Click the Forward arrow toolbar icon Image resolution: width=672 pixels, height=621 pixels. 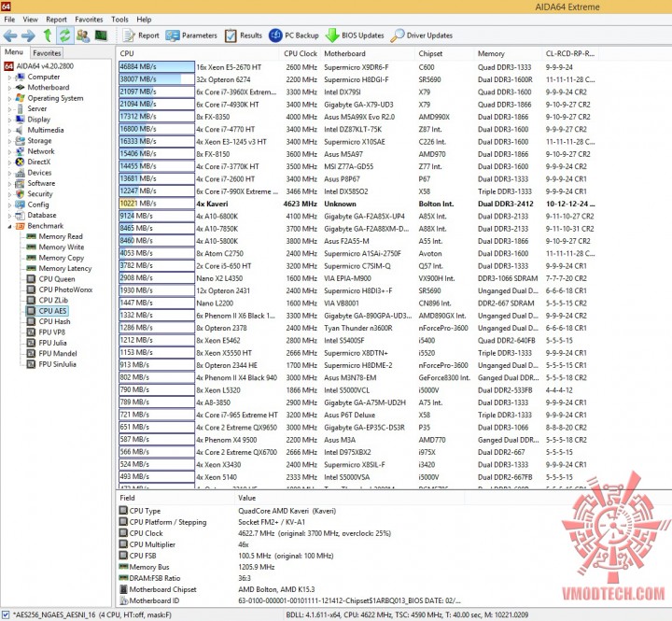tap(28, 35)
